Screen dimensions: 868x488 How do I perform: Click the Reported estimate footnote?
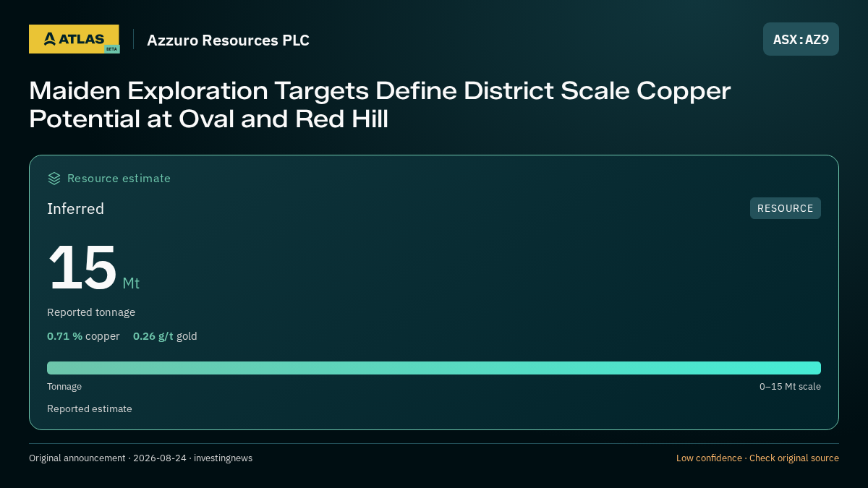click(90, 409)
